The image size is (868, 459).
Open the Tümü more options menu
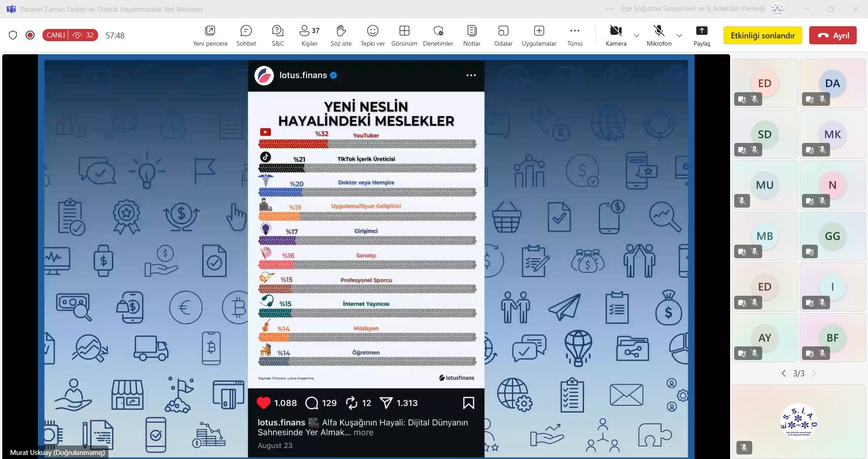click(575, 35)
